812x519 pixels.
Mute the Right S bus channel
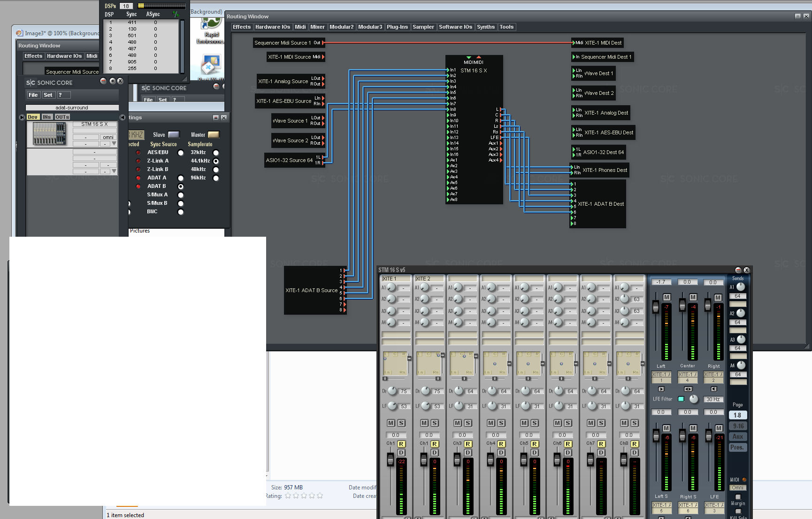coord(693,428)
